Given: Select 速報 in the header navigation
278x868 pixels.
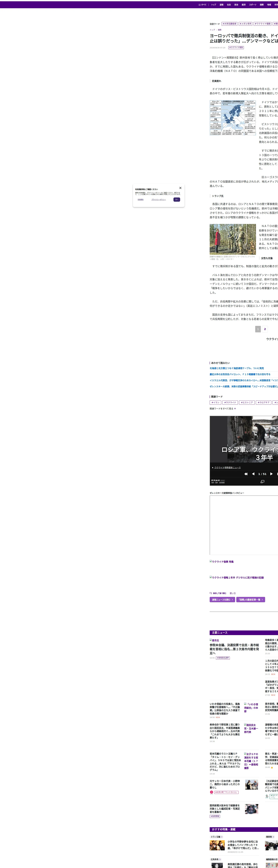Looking at the screenshot, I should [x=221, y=5].
